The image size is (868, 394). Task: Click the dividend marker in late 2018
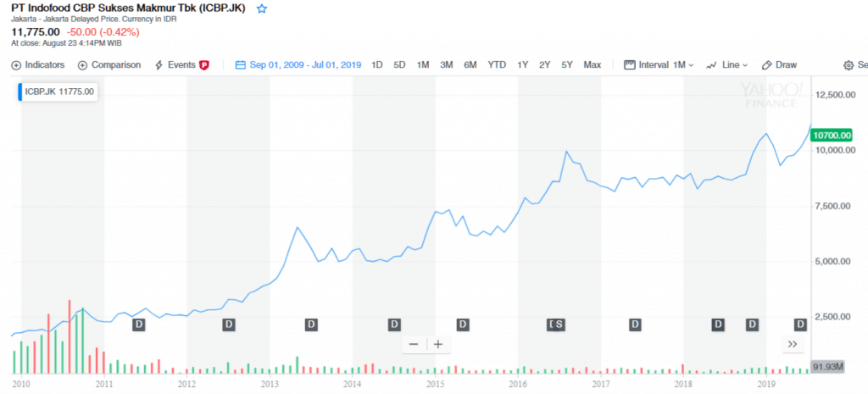(x=752, y=325)
